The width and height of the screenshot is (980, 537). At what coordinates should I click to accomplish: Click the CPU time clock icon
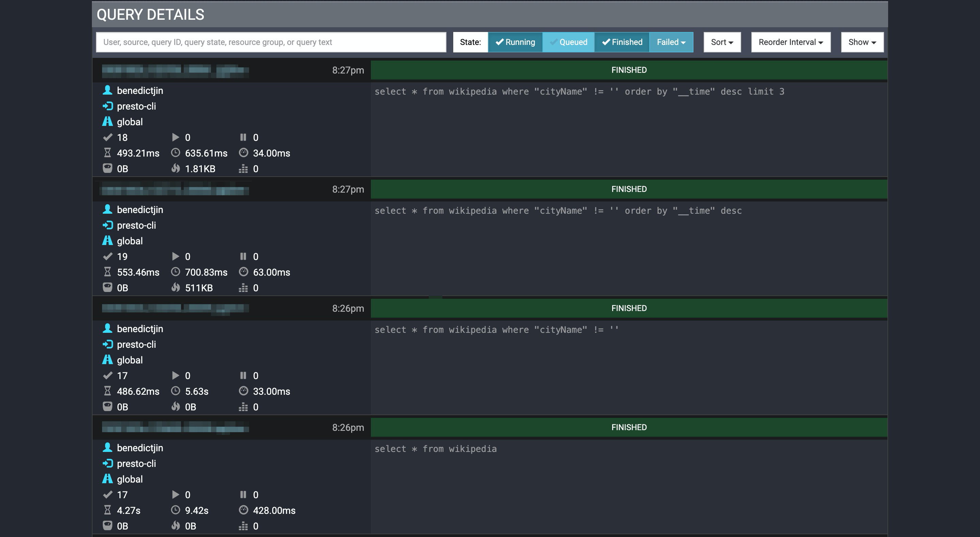pyautogui.click(x=176, y=153)
